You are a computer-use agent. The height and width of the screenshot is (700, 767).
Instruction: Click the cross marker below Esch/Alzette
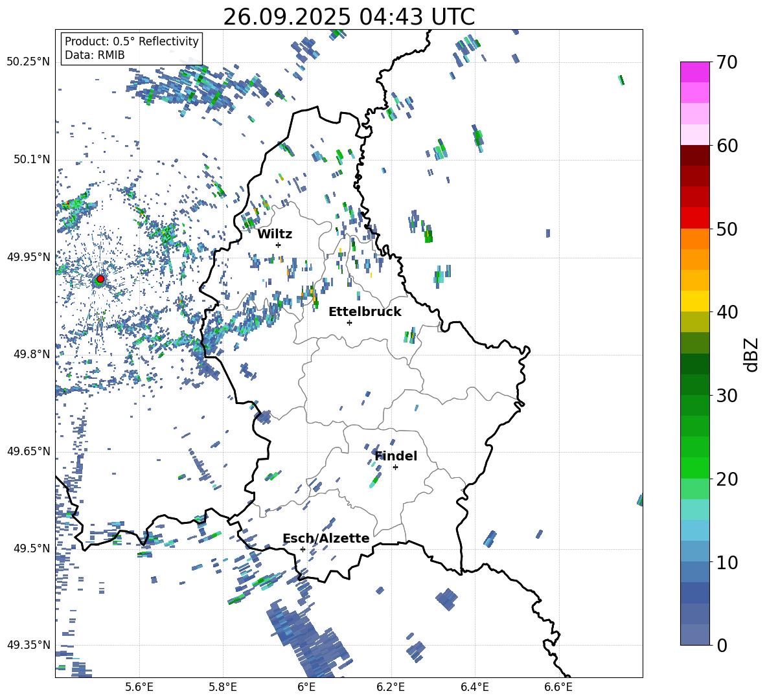pos(303,549)
